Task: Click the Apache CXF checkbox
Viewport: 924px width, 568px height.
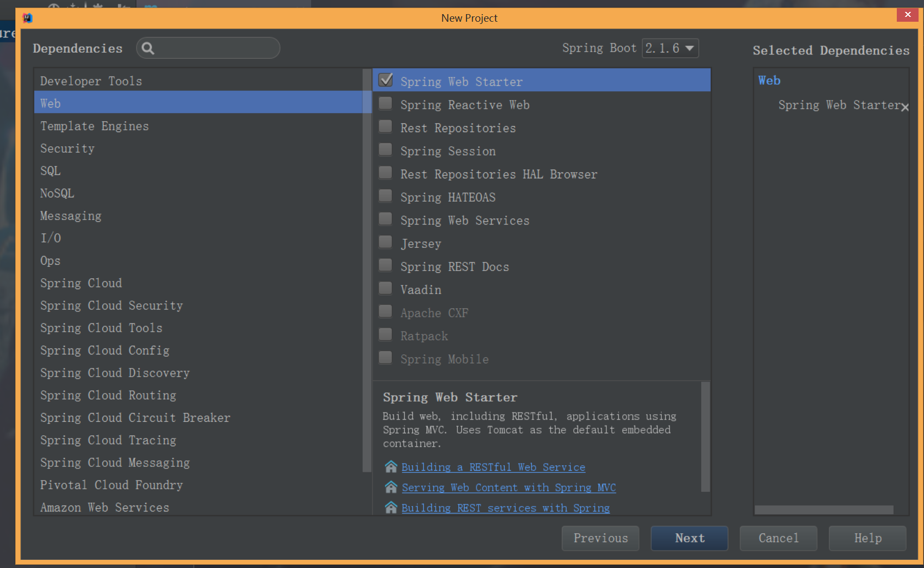Action: [x=386, y=311]
